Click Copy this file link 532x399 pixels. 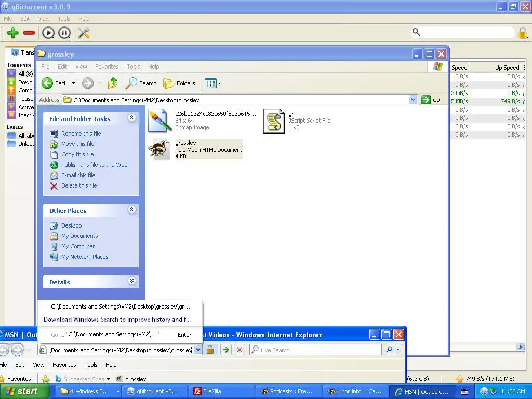[x=77, y=154]
